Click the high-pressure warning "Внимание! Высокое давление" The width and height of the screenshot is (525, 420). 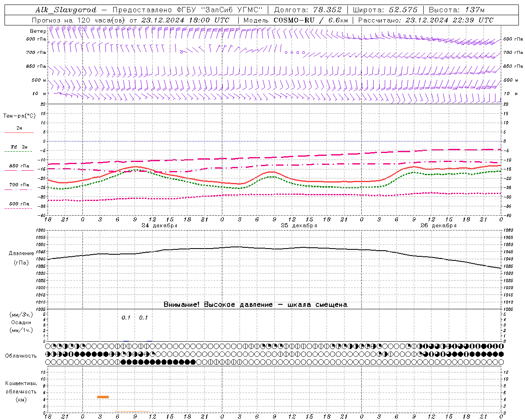pos(218,304)
